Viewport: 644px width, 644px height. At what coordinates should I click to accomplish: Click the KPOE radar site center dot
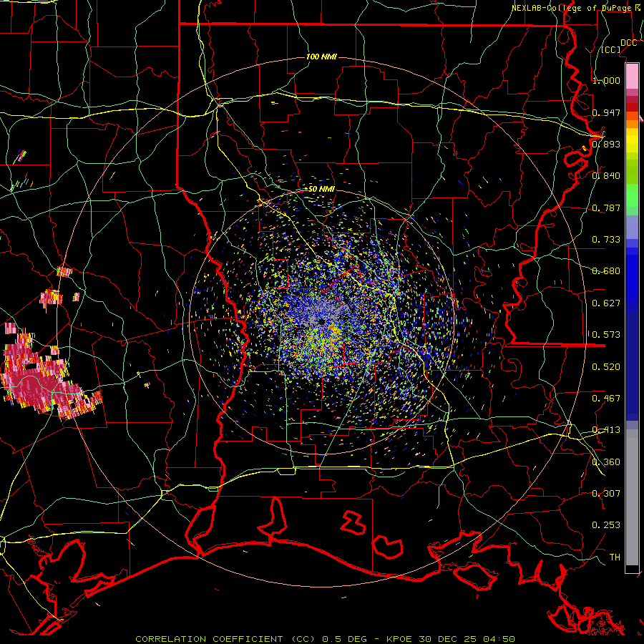tap(322, 322)
